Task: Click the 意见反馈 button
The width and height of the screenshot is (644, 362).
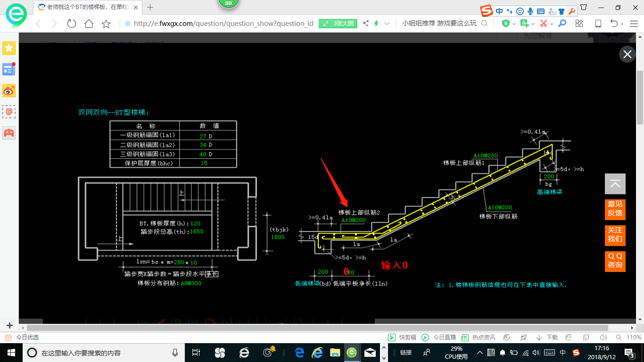Action: coord(615,210)
